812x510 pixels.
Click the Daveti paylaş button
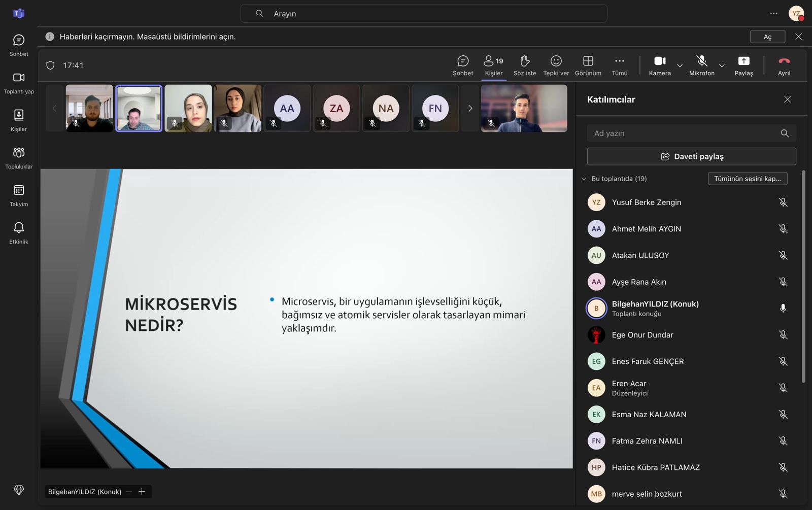[x=691, y=156]
